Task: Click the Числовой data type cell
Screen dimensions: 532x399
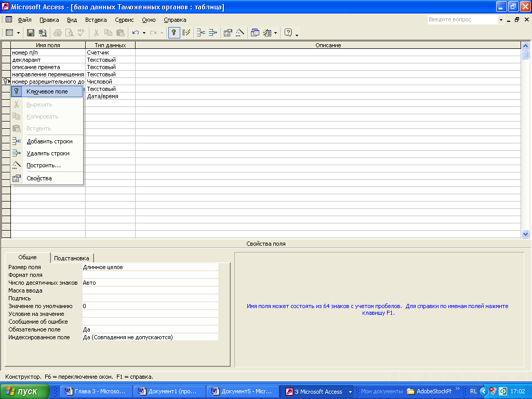Action: 110,82
